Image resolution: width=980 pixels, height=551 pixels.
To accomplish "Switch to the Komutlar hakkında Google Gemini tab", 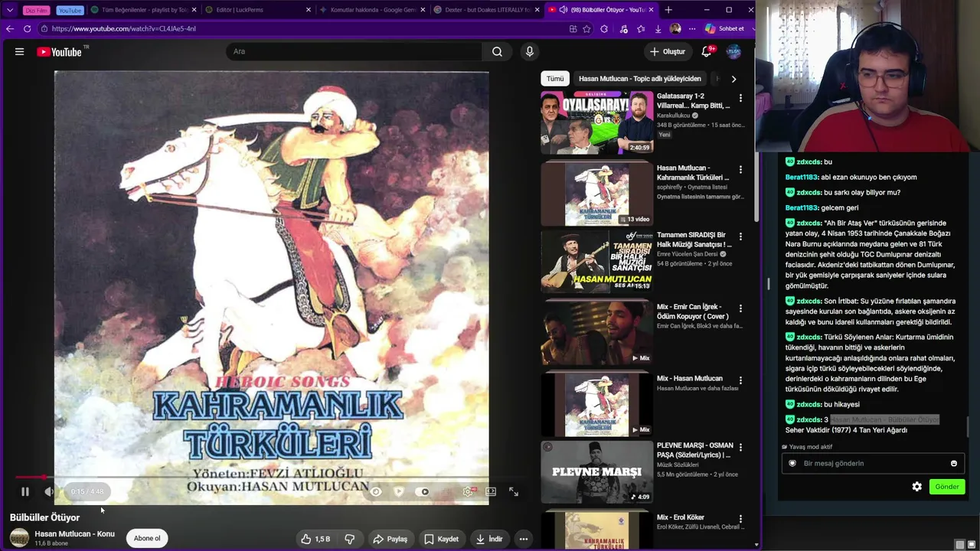I will click(373, 10).
